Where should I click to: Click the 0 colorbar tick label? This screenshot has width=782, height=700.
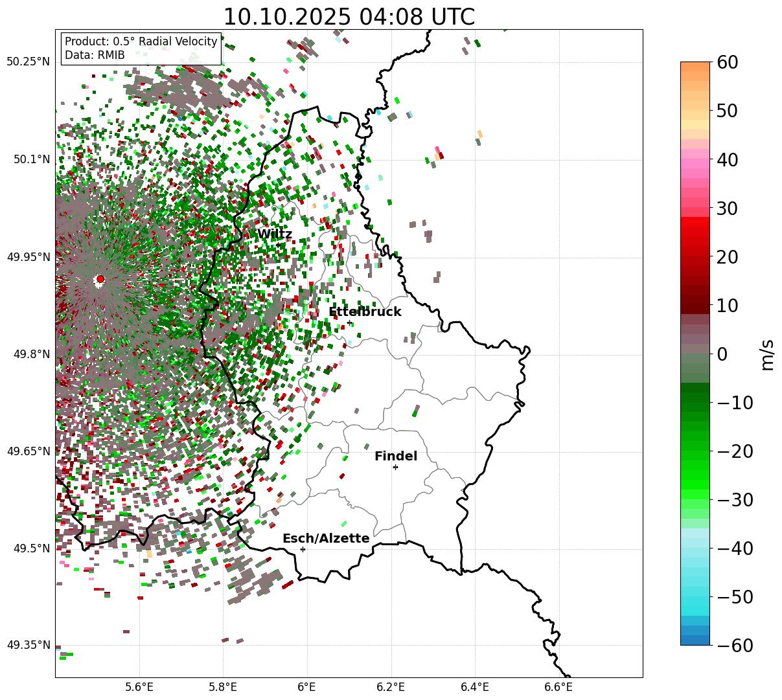click(x=722, y=354)
